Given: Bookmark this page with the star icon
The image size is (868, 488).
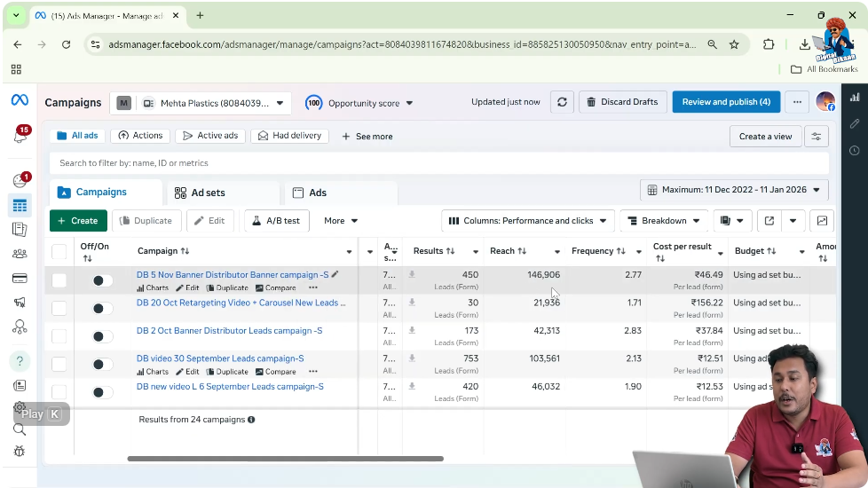Looking at the screenshot, I should [x=734, y=44].
